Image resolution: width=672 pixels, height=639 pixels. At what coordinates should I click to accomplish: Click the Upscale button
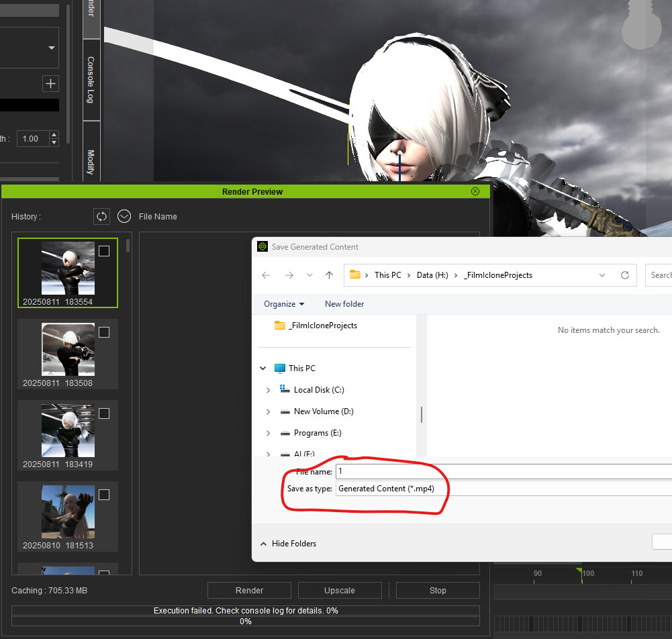[340, 590]
